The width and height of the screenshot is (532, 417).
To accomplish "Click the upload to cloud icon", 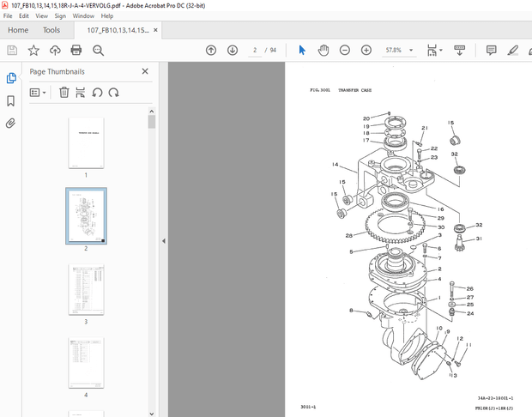I will pyautogui.click(x=55, y=51).
